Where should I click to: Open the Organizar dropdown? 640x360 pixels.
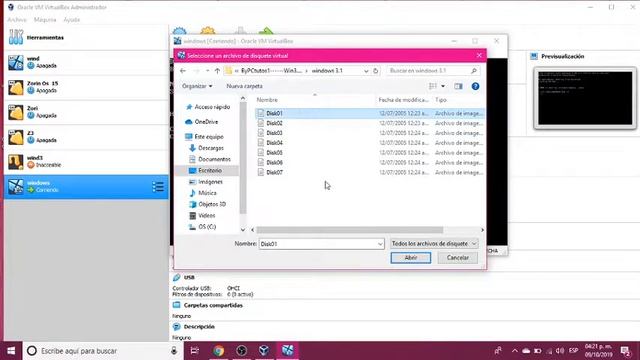[197, 86]
